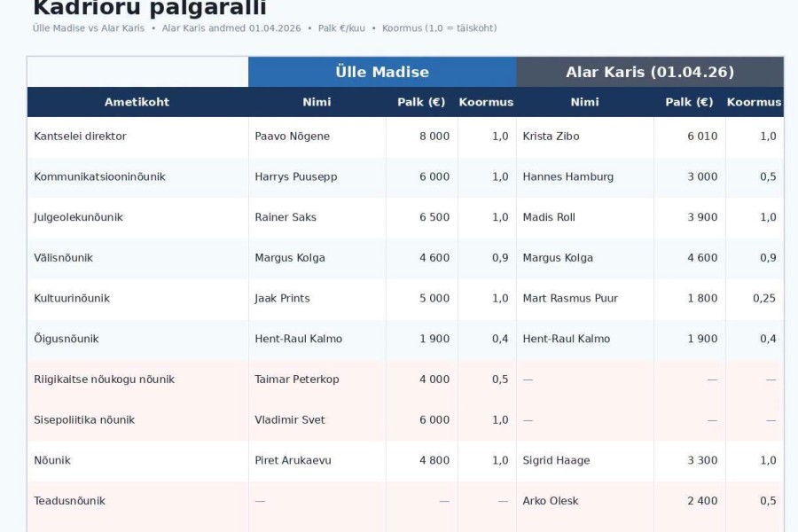The image size is (798, 532).
Task: Click the name "Krista Zibo"
Action: pyautogui.click(x=552, y=137)
